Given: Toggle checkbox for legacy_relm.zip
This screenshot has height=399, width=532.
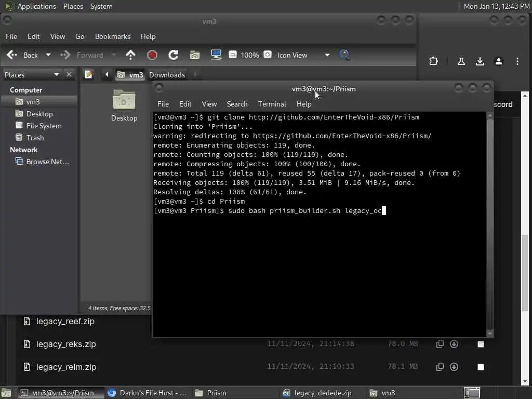Looking at the screenshot, I should click(481, 367).
